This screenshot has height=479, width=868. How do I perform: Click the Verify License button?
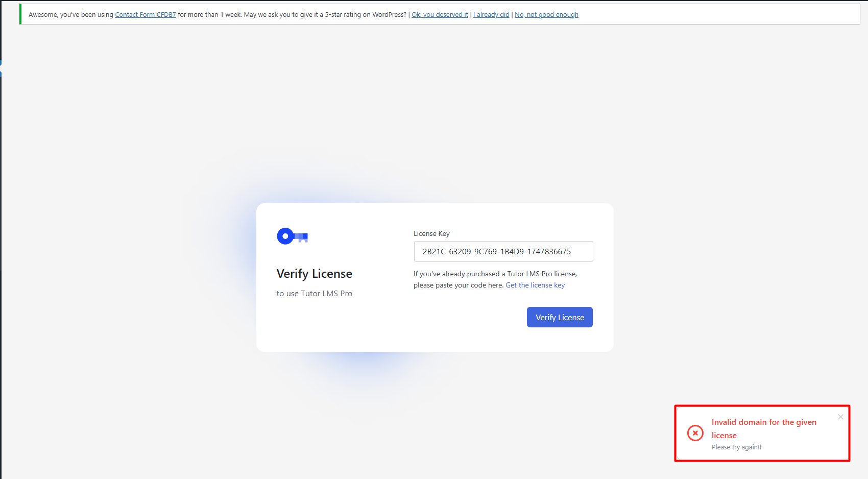pos(560,317)
